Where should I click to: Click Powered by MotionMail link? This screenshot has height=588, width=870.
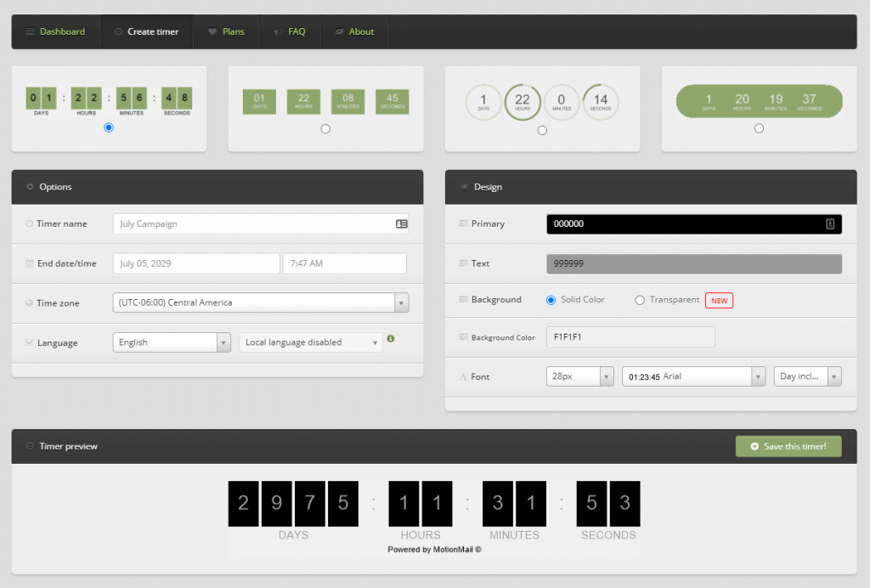click(434, 549)
